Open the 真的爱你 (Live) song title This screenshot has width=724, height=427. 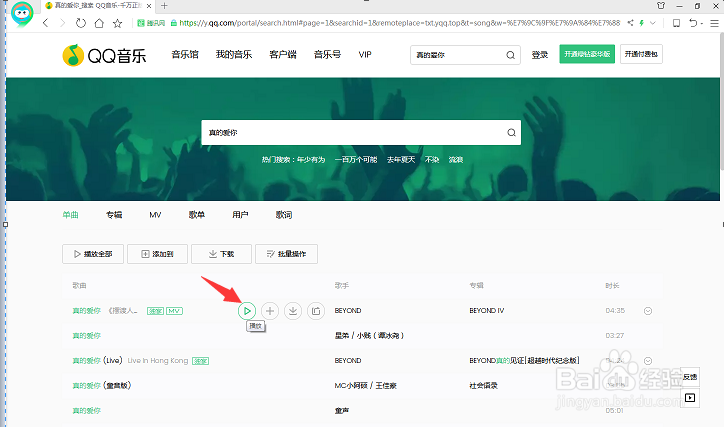point(97,361)
